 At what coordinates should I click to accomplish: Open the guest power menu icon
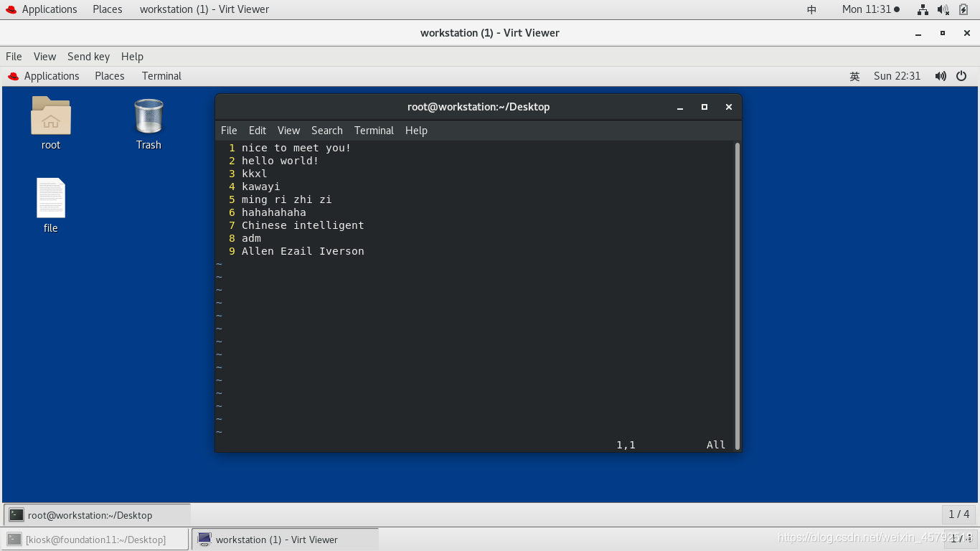click(x=961, y=76)
